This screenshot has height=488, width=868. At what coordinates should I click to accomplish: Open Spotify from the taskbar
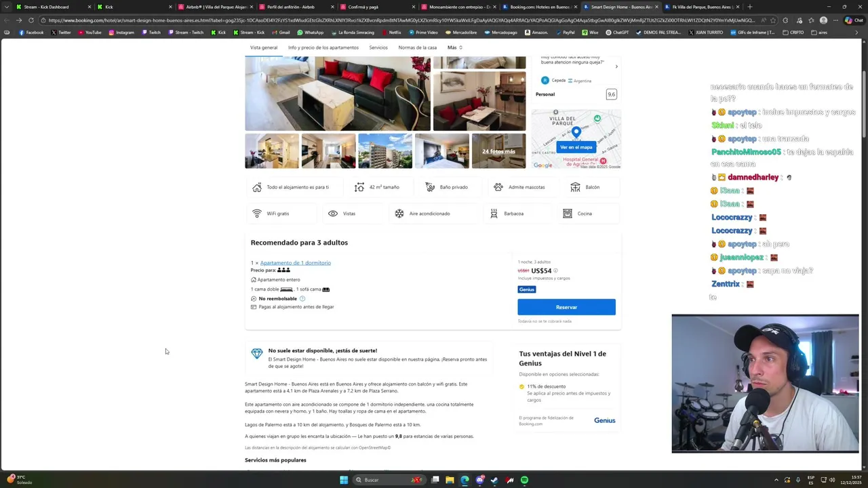pos(524,480)
